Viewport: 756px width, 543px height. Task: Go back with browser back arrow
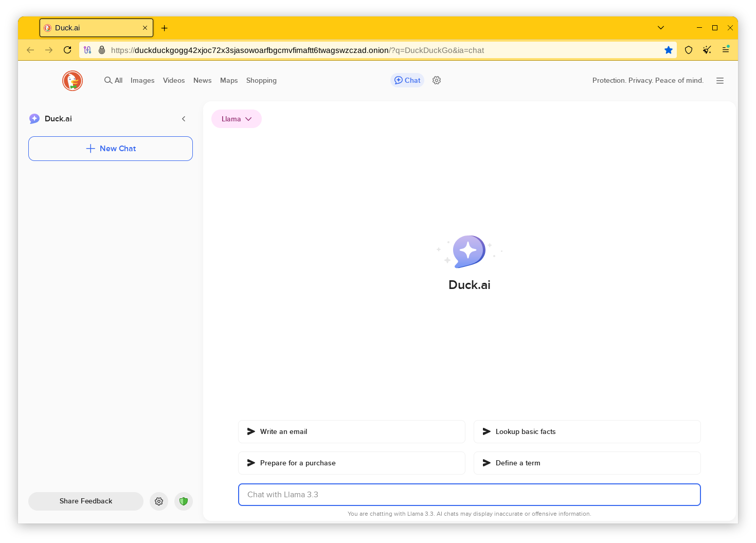pos(30,50)
